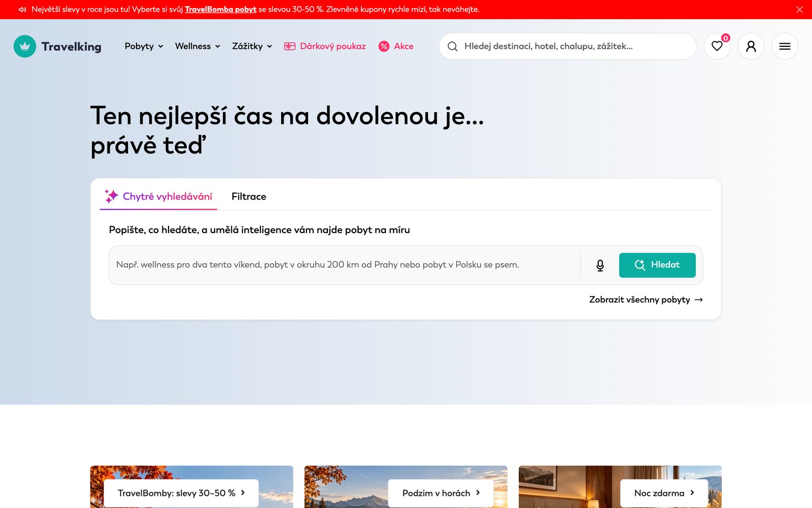
Task: Expand the Zážitky dropdown menu
Action: (x=252, y=46)
